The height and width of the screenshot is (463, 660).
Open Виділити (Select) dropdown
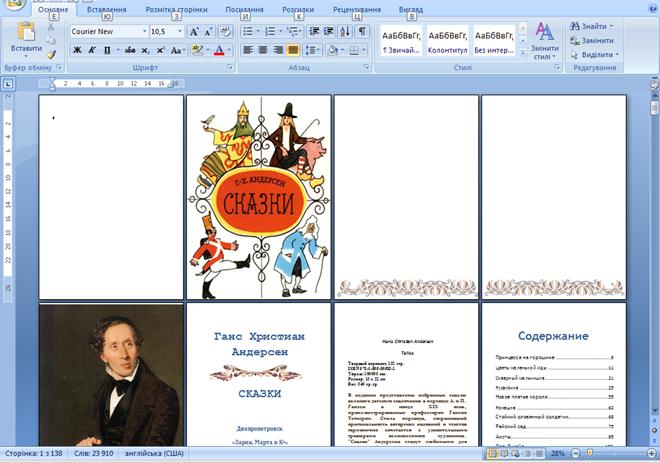click(x=595, y=55)
